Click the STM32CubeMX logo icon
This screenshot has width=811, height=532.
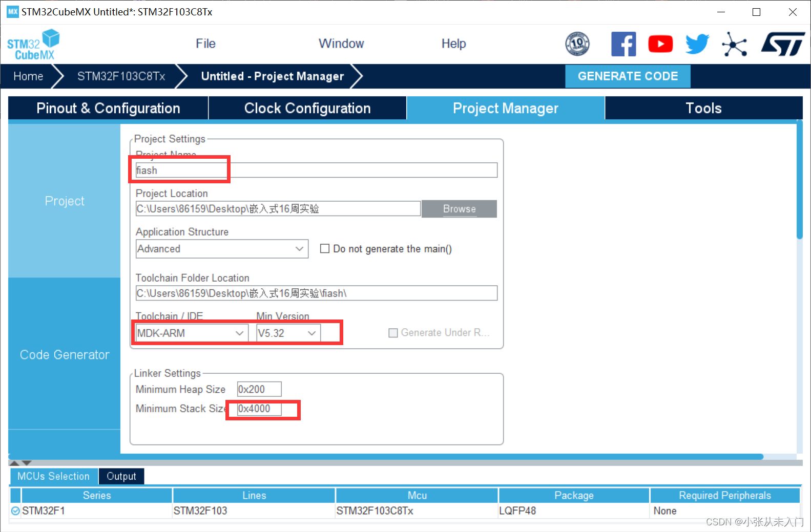pyautogui.click(x=33, y=45)
